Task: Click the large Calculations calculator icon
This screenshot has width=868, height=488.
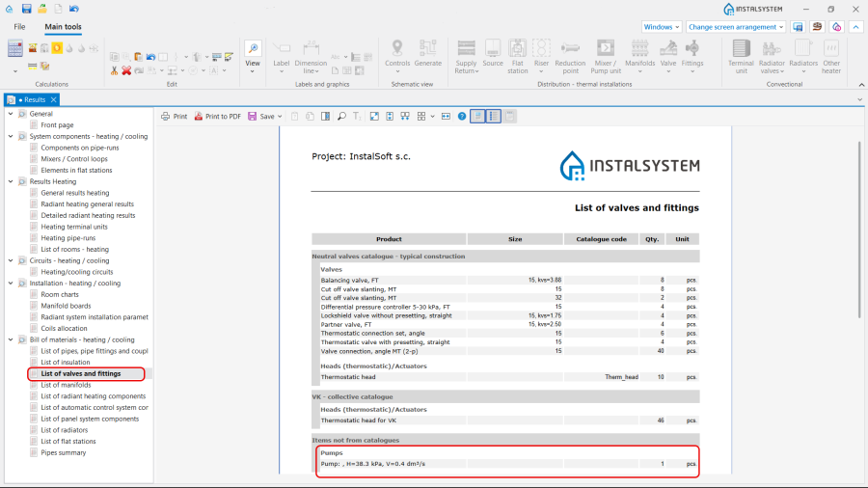Action: pos(14,48)
